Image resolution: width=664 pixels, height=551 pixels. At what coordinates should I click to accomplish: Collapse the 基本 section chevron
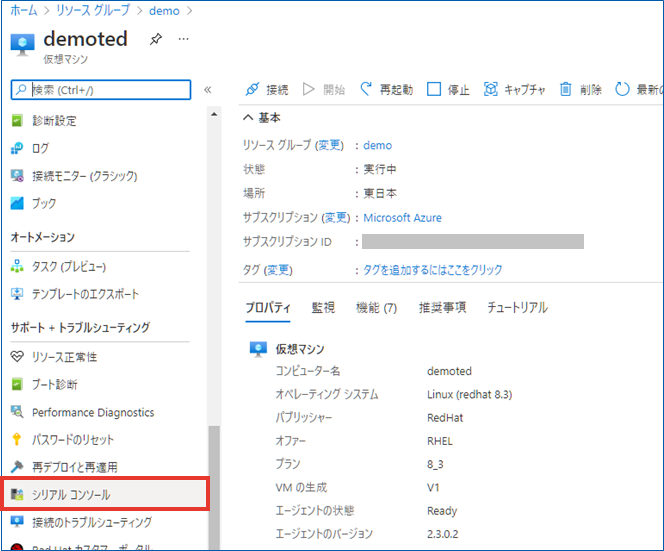tap(248, 117)
